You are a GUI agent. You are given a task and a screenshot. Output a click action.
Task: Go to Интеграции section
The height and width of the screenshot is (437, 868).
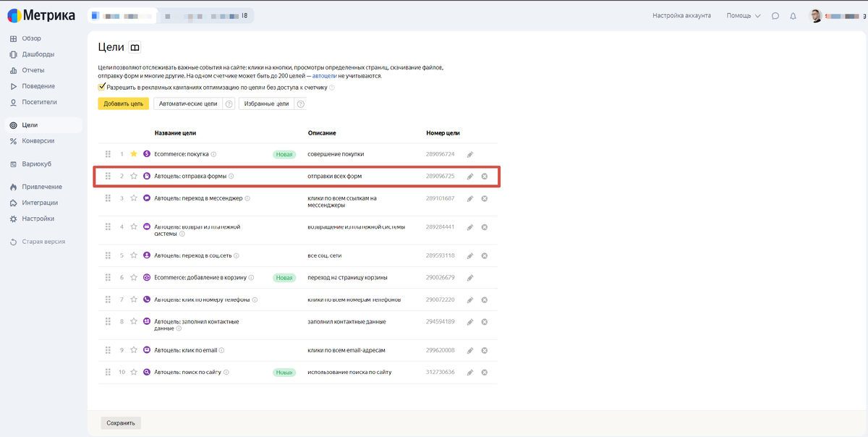(40, 203)
